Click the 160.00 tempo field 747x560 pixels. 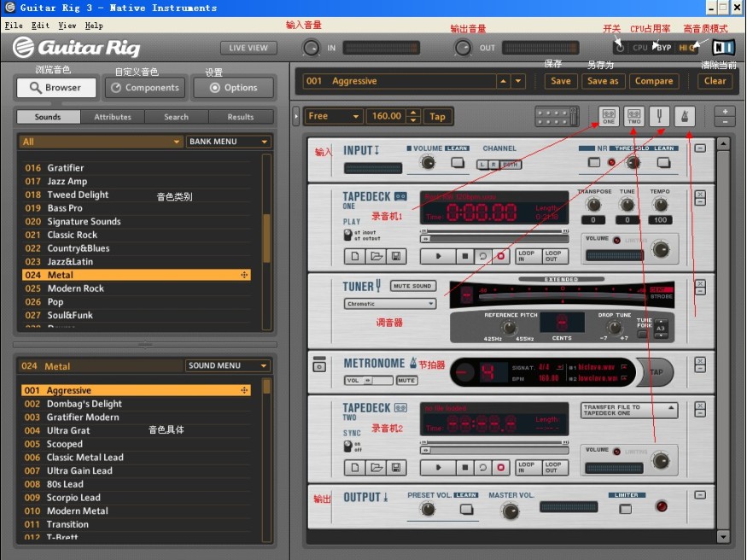[387, 116]
